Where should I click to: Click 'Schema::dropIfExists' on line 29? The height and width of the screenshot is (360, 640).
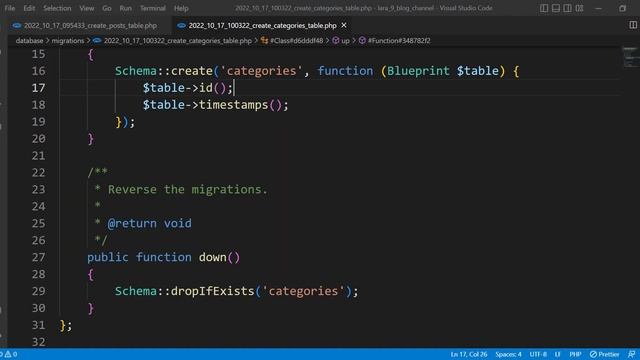(x=184, y=291)
